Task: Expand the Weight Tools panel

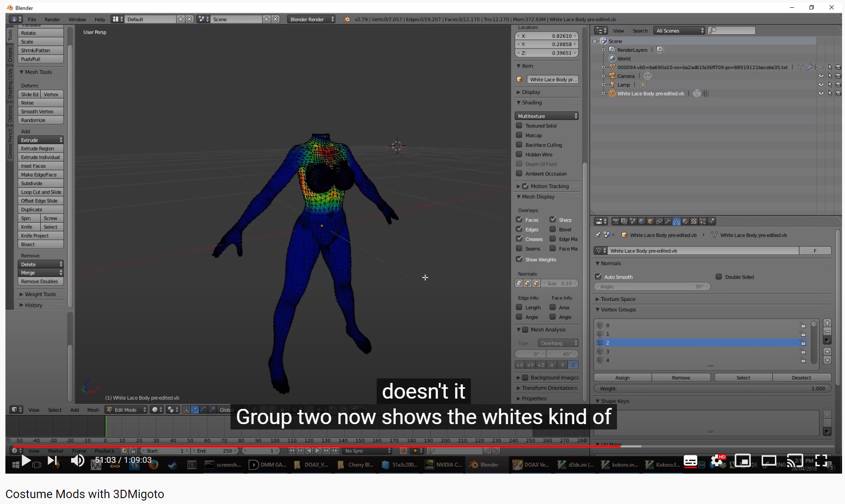Action: click(40, 294)
